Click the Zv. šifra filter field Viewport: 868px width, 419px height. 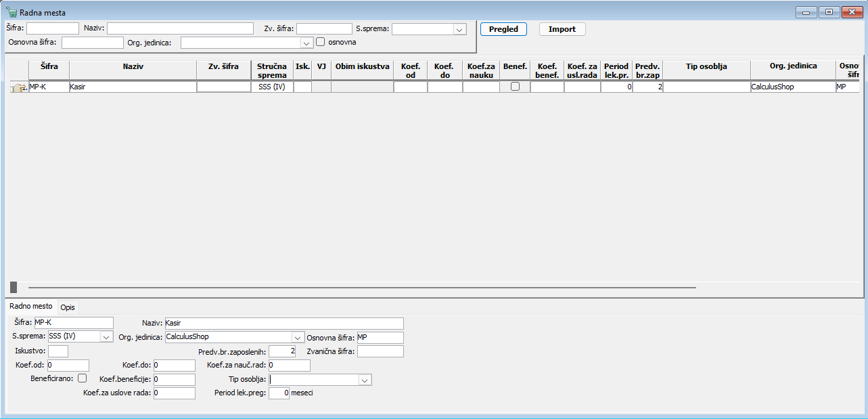324,28
